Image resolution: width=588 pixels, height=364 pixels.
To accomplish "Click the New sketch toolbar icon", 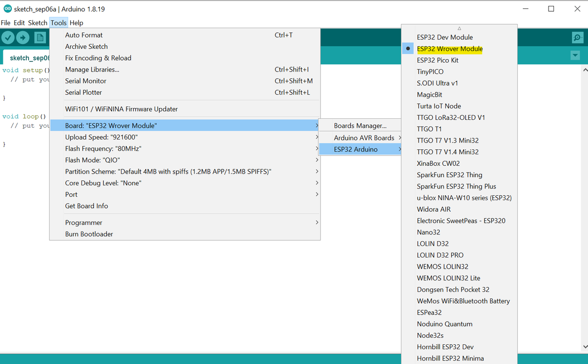I will 40,37.
